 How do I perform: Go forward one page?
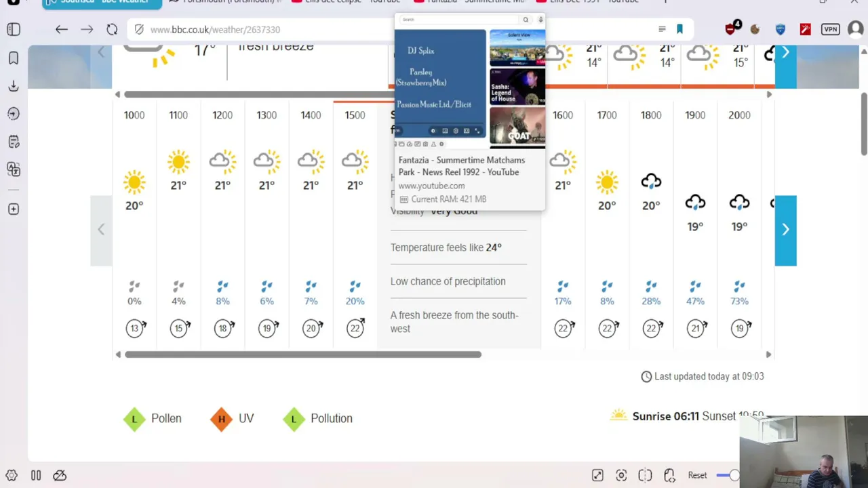pyautogui.click(x=87, y=29)
